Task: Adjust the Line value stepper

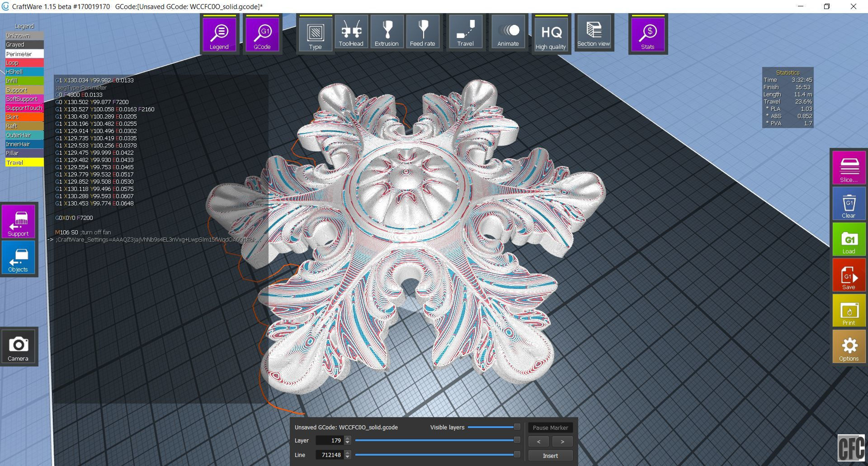Action: coord(347,455)
